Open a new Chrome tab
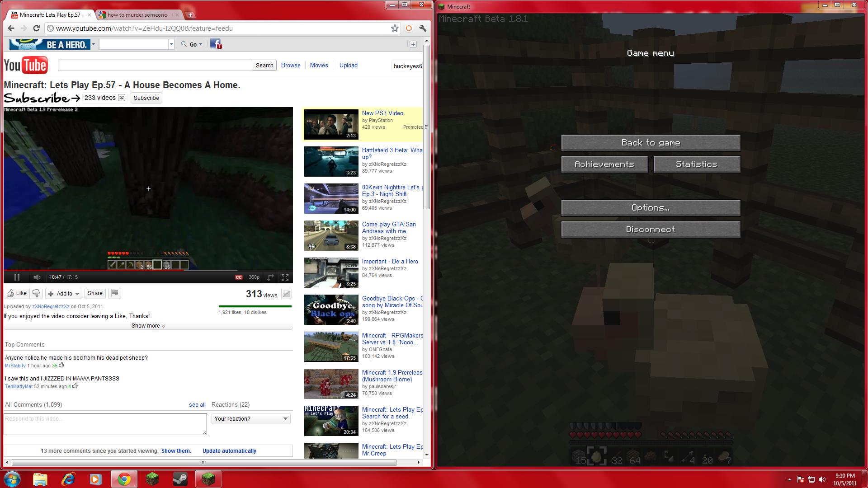 (x=190, y=15)
